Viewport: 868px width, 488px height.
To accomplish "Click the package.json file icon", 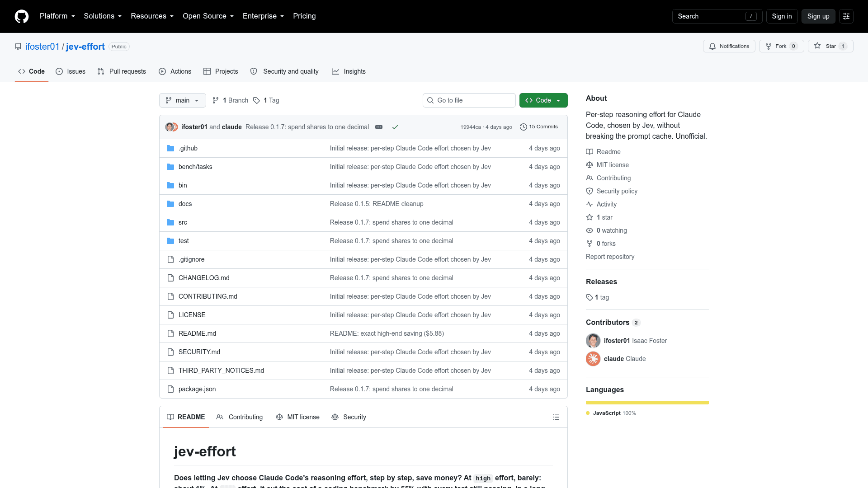I will pyautogui.click(x=170, y=389).
